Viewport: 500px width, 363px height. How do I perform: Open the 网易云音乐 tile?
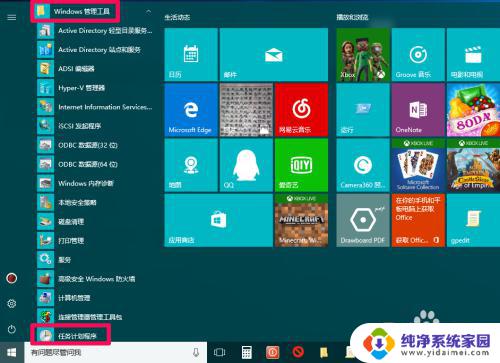click(302, 110)
